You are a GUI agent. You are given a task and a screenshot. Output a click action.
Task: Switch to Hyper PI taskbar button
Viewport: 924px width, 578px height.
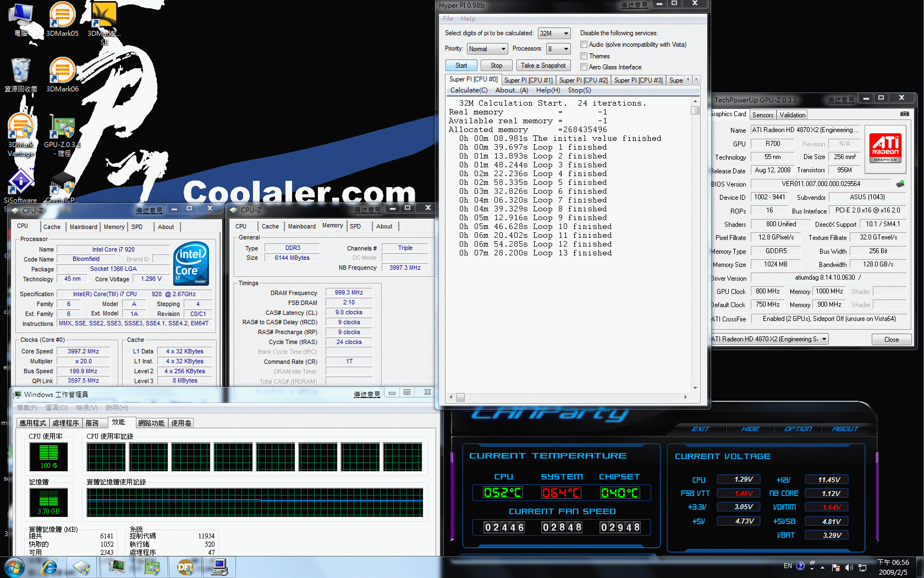(x=220, y=566)
